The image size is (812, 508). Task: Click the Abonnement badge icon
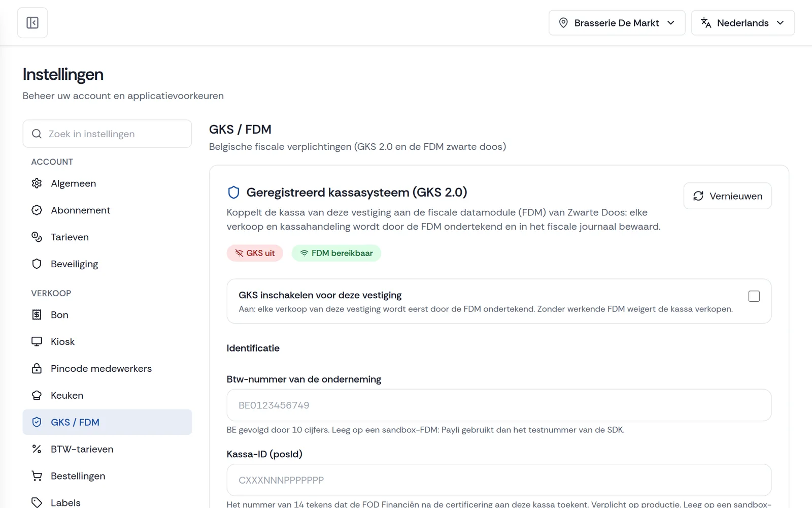pyautogui.click(x=37, y=210)
